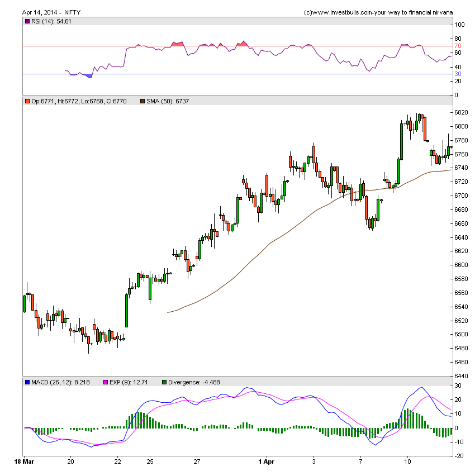Click the 'RSI (14): 54.61' indicator label

[51, 21]
